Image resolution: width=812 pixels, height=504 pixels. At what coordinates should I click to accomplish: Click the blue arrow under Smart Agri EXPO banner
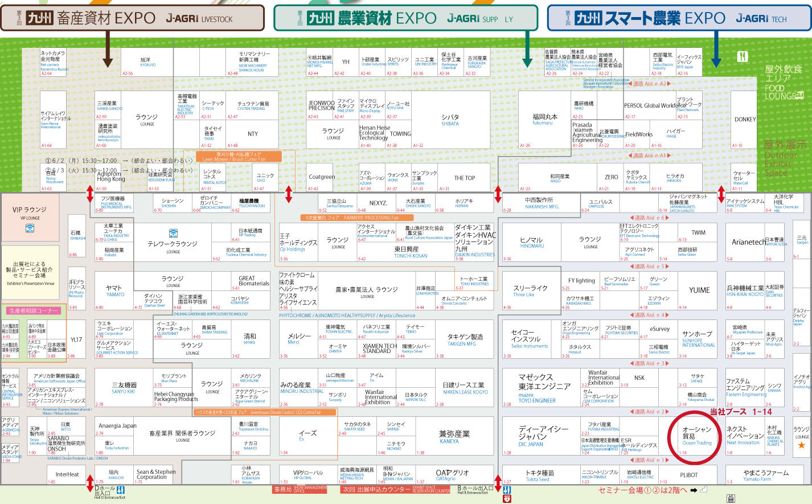click(716, 49)
